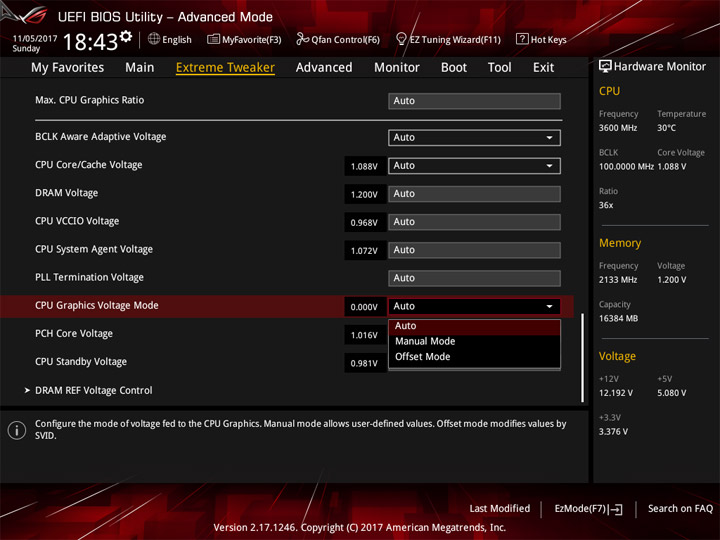Click the 0.981V standby voltage readout
The height and width of the screenshot is (540, 720).
[x=365, y=363]
